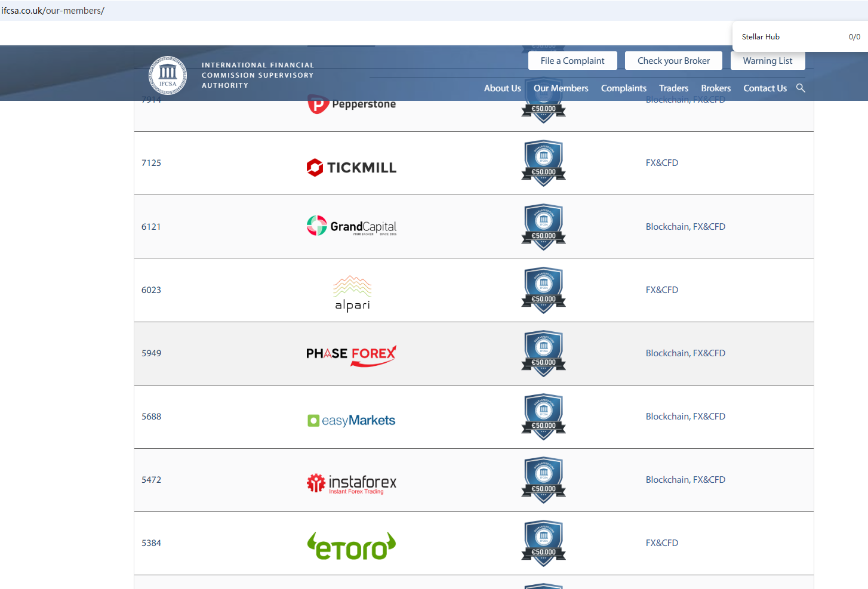The width and height of the screenshot is (868, 589).
Task: Select the eToro logo
Action: [x=351, y=546]
